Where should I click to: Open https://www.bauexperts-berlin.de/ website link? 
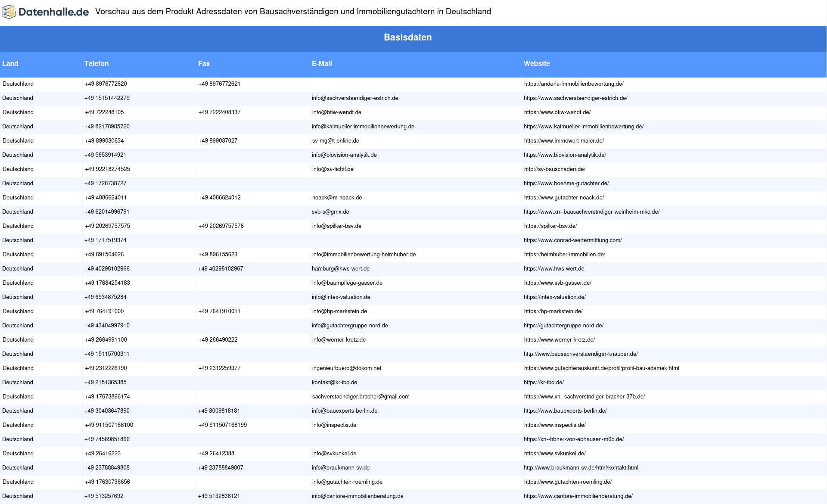click(565, 411)
